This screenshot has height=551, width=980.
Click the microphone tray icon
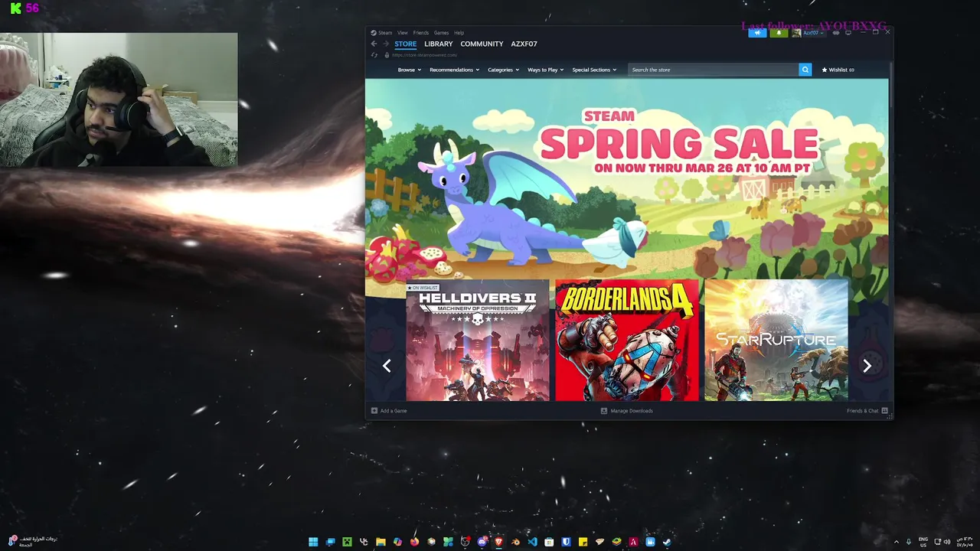tap(909, 542)
